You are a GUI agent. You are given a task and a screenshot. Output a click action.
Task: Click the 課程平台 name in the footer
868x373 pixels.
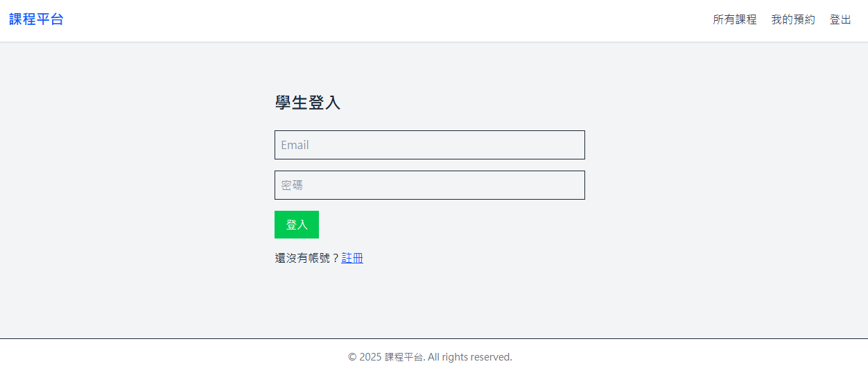403,357
